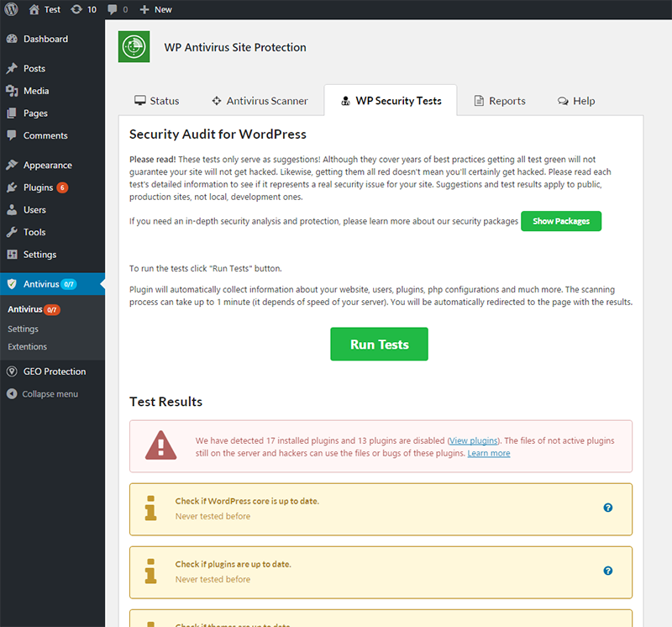Image resolution: width=672 pixels, height=627 pixels.
Task: Click the Plugins update count badge 6
Action: 62,187
